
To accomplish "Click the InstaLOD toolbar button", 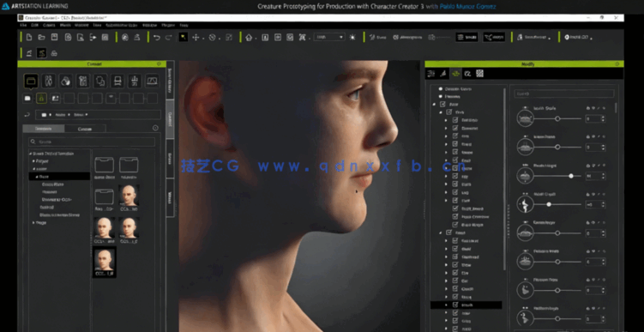I will coord(576,38).
